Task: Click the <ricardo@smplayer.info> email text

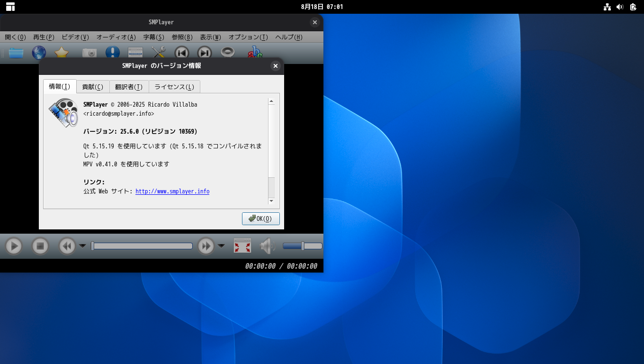Action: click(119, 114)
